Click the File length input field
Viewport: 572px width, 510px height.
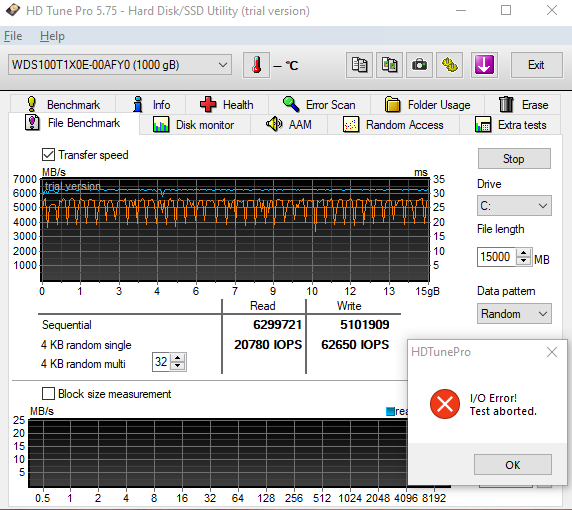click(496, 257)
